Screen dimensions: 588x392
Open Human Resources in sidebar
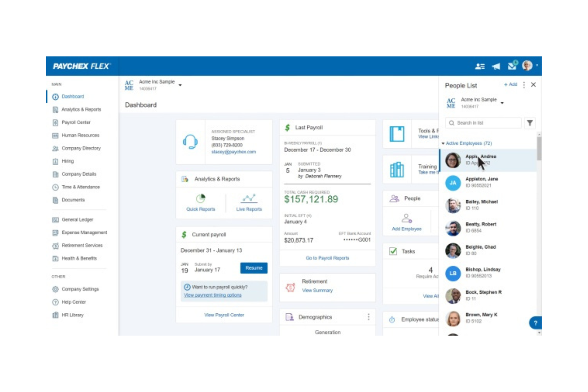80,135
